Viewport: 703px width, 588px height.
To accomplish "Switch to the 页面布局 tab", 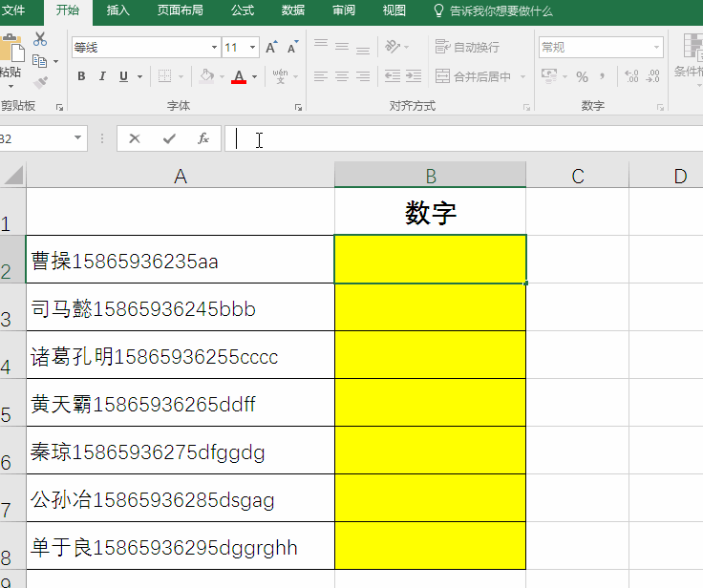I will click(x=180, y=10).
